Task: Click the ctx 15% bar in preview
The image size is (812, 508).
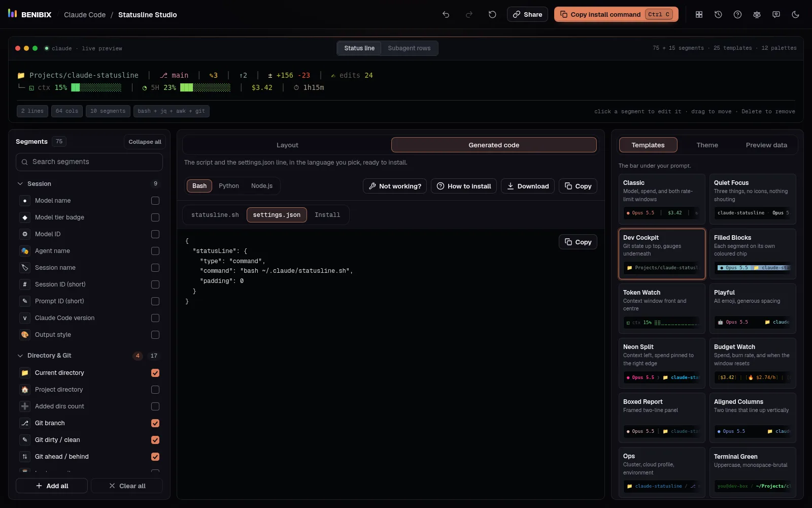Action: (75, 87)
